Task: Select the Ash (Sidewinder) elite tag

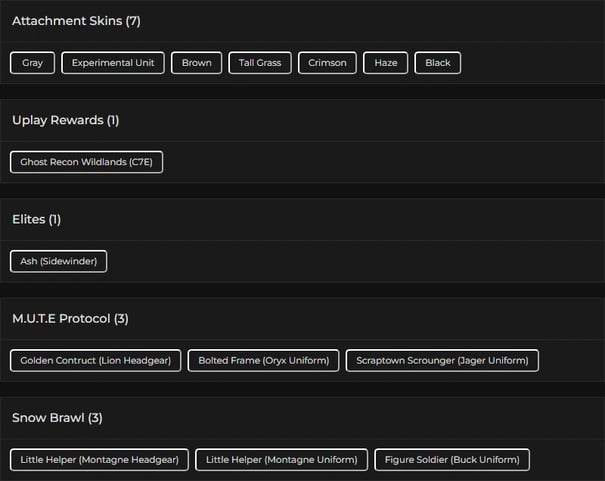Action: coord(59,261)
